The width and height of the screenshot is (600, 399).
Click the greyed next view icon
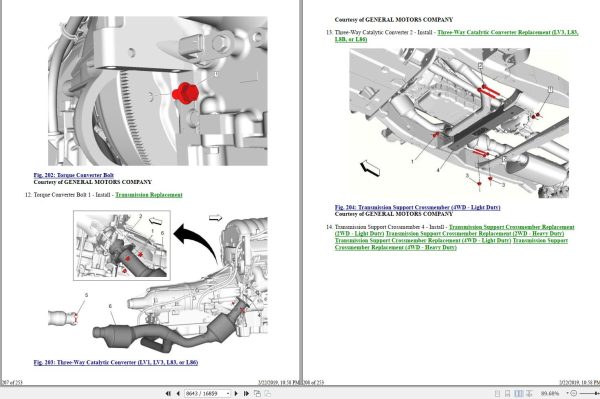point(267,393)
